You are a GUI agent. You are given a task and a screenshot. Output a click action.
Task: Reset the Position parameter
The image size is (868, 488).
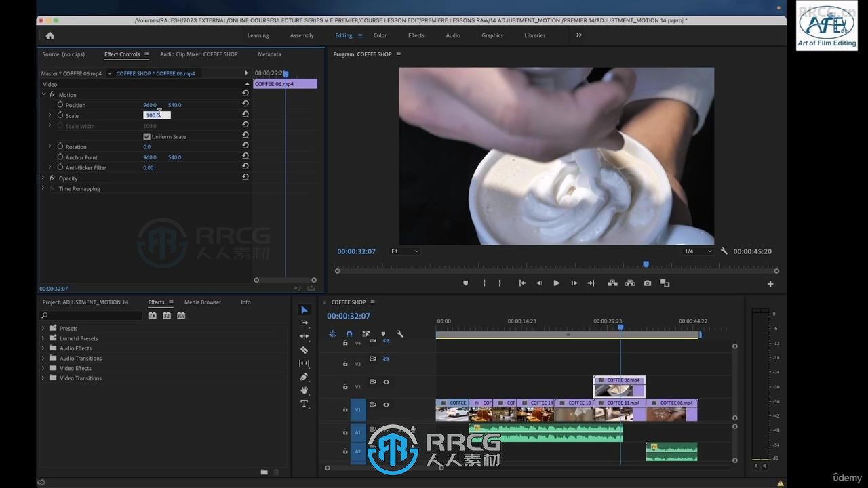click(x=245, y=104)
